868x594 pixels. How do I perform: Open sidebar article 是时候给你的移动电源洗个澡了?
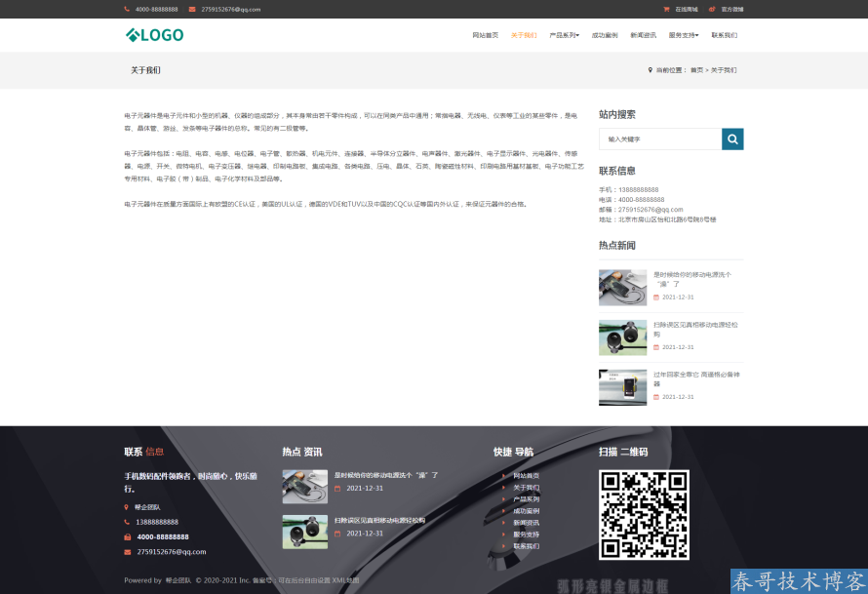pos(692,279)
